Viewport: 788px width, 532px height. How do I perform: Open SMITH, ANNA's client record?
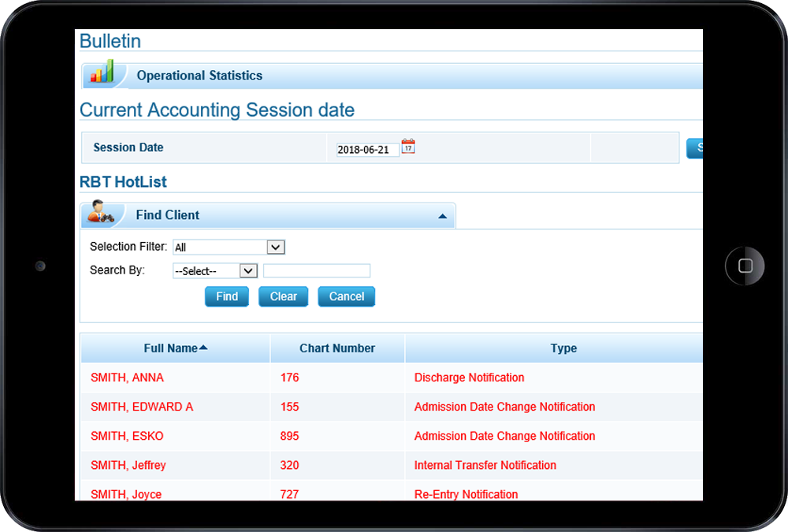127,378
